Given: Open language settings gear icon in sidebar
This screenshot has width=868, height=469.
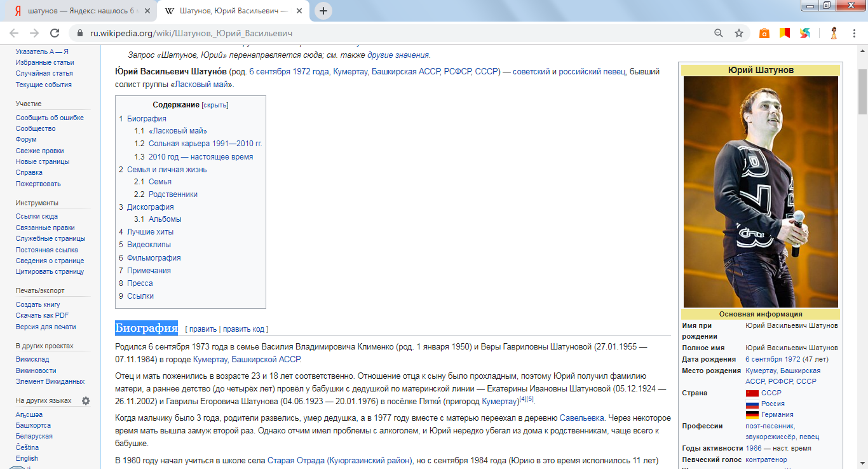Looking at the screenshot, I should tap(86, 401).
